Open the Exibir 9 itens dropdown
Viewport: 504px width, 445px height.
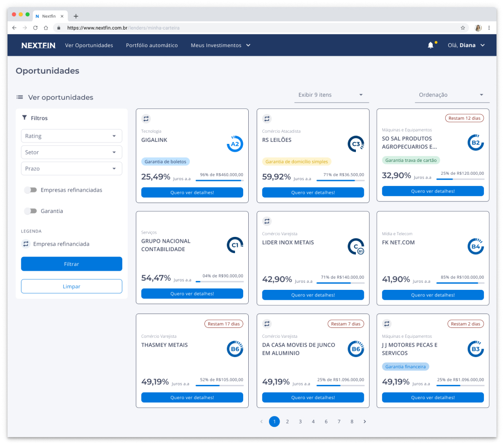coord(331,95)
